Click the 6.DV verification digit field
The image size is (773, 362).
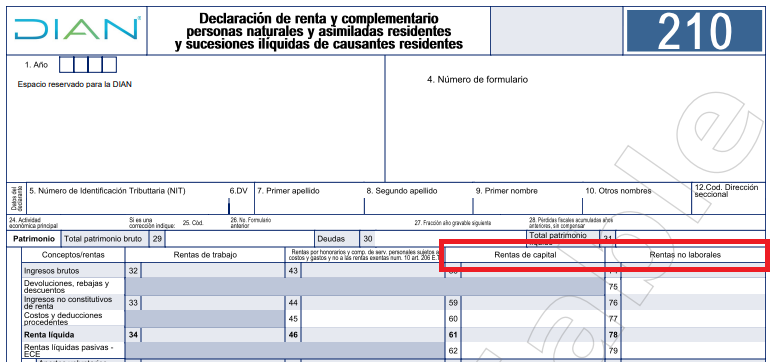(x=241, y=205)
